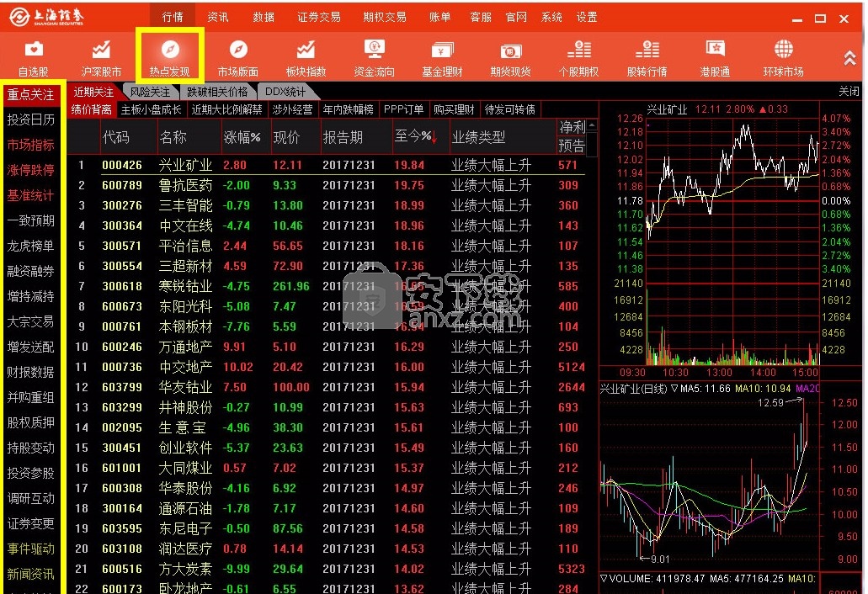The image size is (868, 594).
Task: Open the 期权交易 menu
Action: (385, 17)
